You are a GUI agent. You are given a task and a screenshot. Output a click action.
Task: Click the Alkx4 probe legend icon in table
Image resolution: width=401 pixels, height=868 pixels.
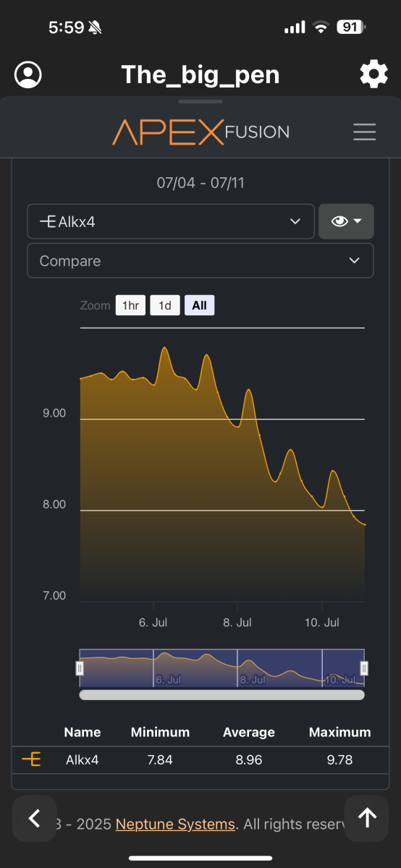[x=31, y=759]
